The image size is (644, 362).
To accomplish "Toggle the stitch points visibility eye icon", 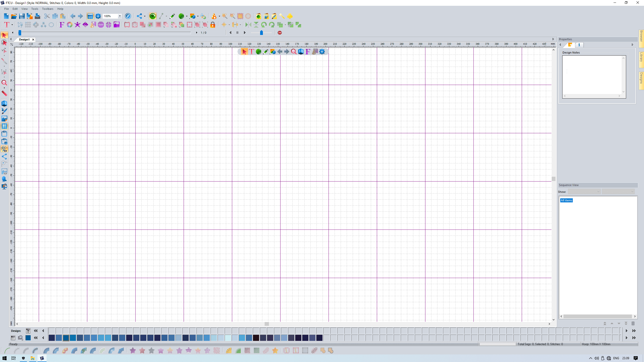I will click(x=4, y=149).
